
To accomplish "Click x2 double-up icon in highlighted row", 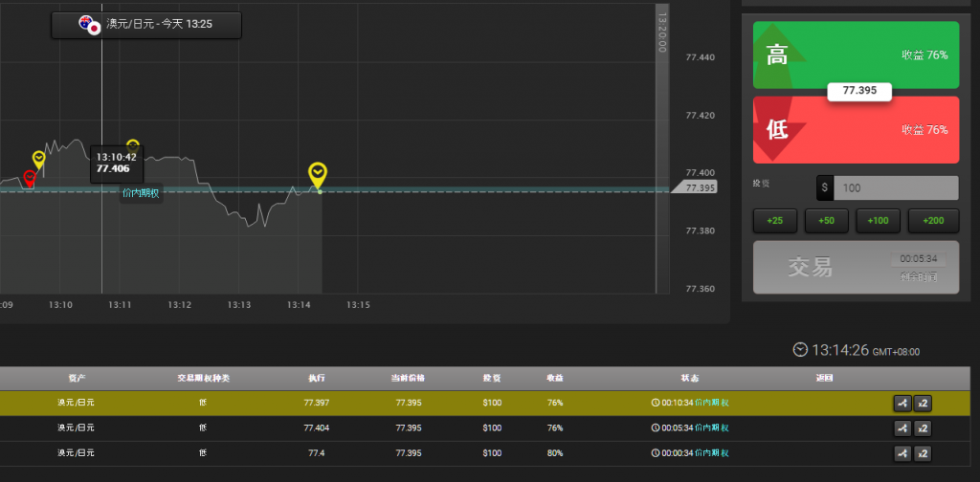I will click(923, 404).
